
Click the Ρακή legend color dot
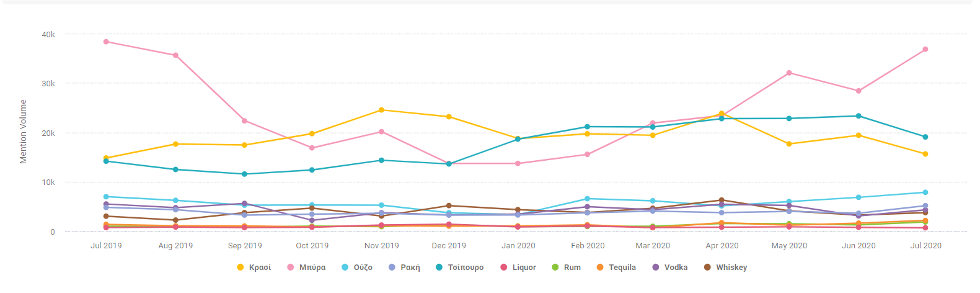click(x=392, y=268)
